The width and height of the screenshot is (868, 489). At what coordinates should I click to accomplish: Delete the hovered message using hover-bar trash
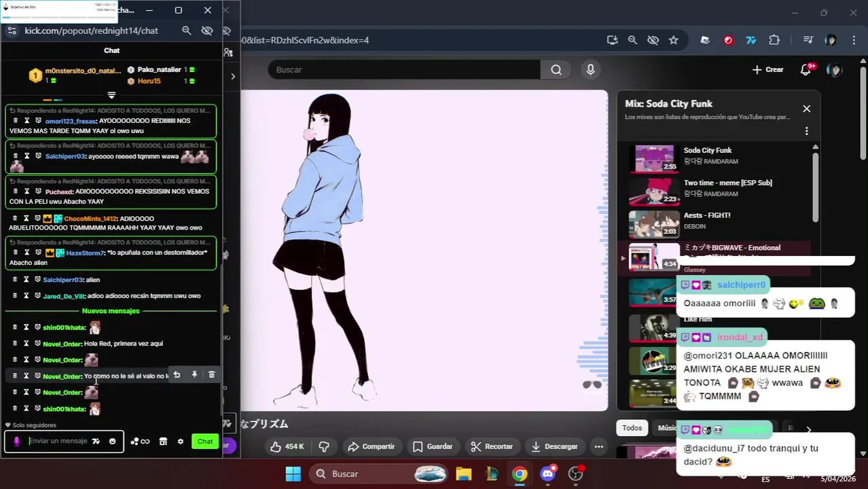211,375
